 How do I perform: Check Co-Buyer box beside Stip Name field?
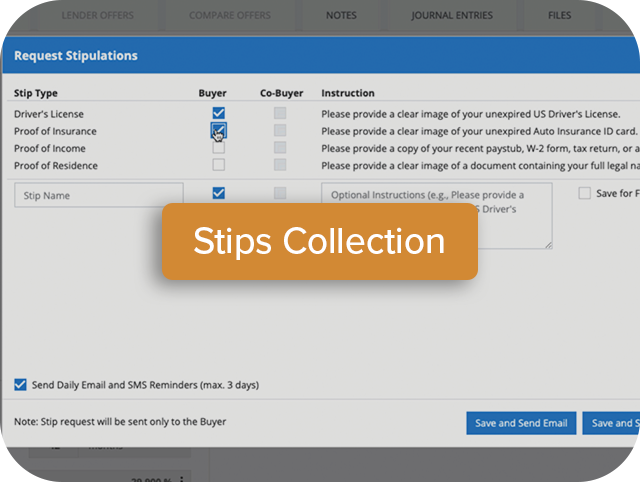click(x=280, y=193)
